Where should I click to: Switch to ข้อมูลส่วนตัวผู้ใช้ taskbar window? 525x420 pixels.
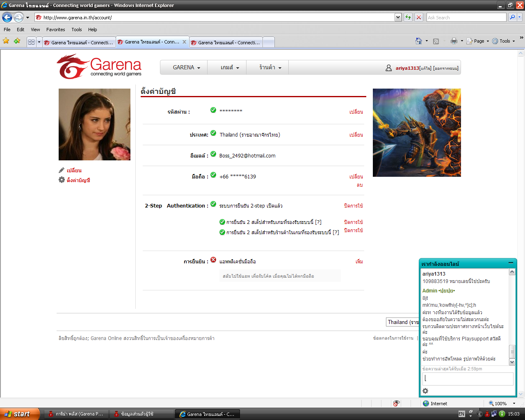[x=142, y=414]
